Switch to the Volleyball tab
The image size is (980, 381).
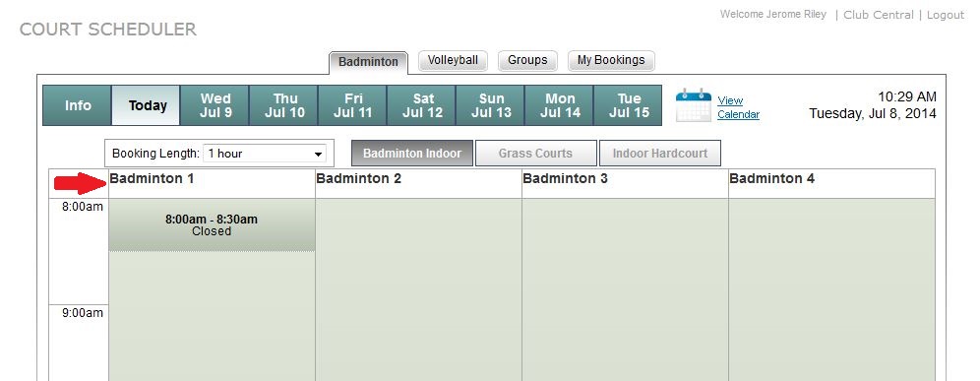(x=453, y=61)
